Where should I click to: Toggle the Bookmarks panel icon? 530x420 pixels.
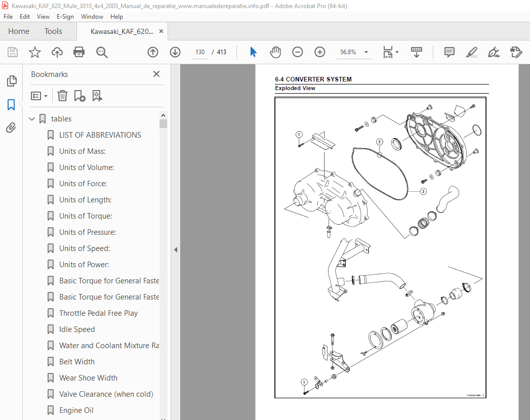pyautogui.click(x=11, y=105)
